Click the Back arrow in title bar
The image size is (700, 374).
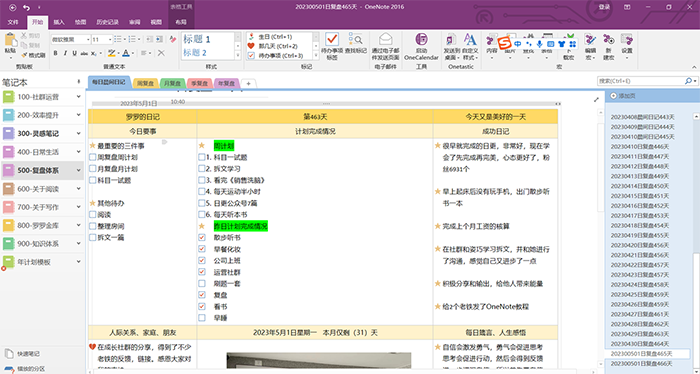pyautogui.click(x=12, y=8)
